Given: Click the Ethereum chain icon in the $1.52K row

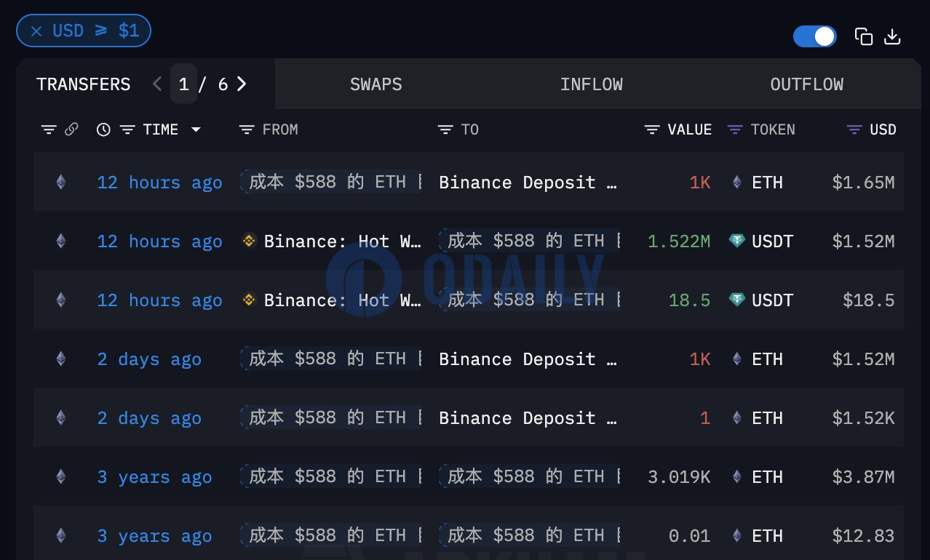Looking at the screenshot, I should pos(61,417).
